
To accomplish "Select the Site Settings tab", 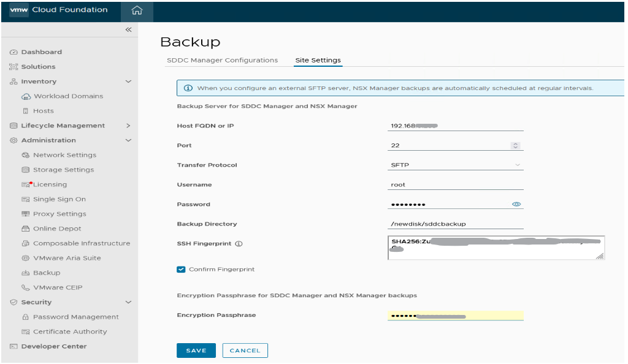I will pyautogui.click(x=318, y=60).
